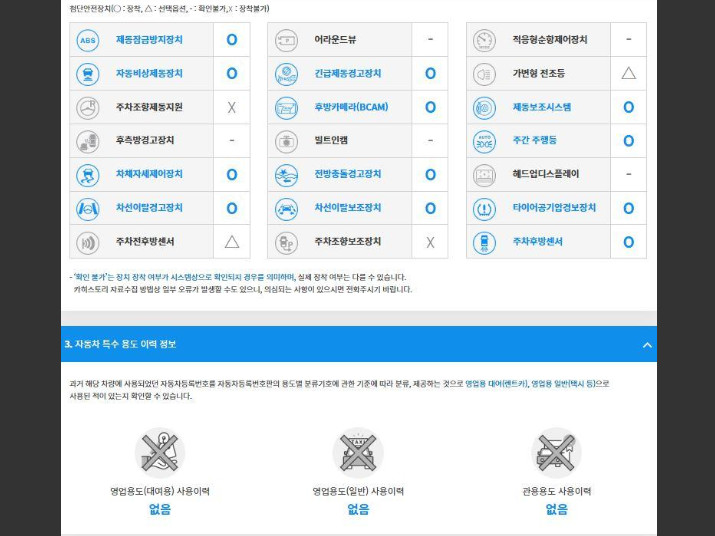Click the ABS 제동잠금방지장치 icon
Screen dimensions: 715x536
[x=88, y=40]
